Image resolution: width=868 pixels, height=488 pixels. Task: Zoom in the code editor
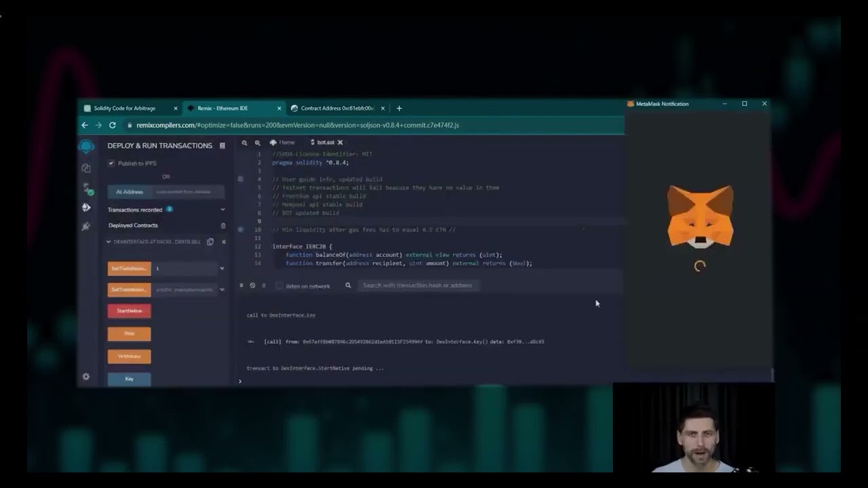click(258, 142)
